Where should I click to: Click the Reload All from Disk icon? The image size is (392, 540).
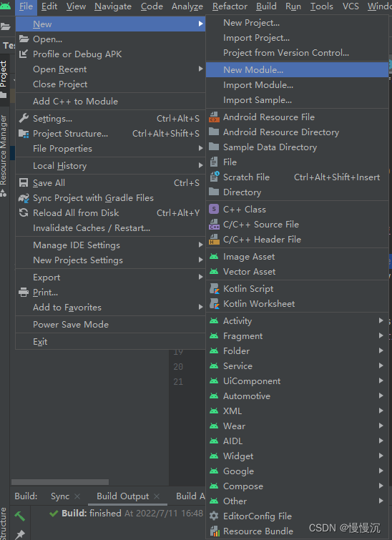(24, 213)
